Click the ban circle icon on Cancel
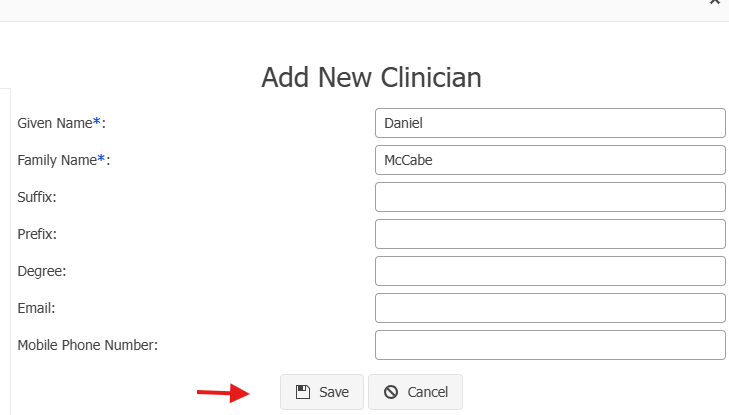729x415 pixels. (x=391, y=392)
